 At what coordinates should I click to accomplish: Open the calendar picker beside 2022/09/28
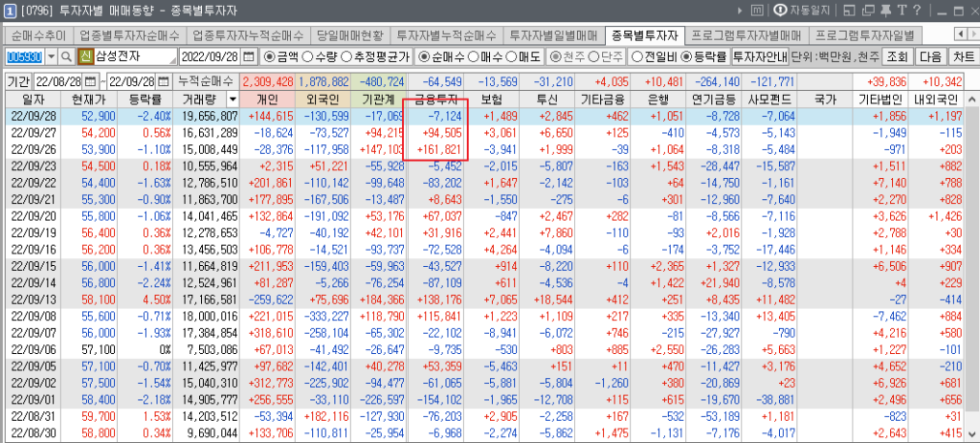(x=249, y=57)
